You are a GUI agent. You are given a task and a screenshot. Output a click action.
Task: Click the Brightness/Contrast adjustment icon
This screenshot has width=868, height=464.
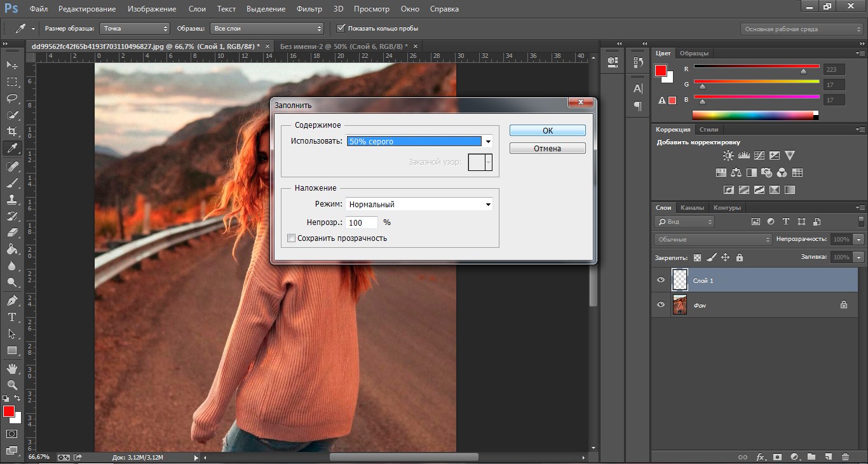[x=728, y=156]
